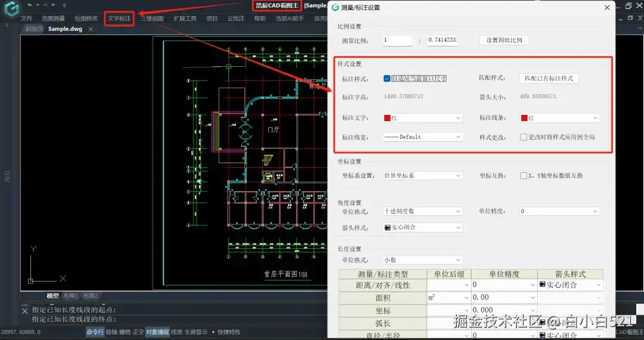This screenshot has width=644, height=340.
Task: Switch to 起始页 tab
Action: 33,29
